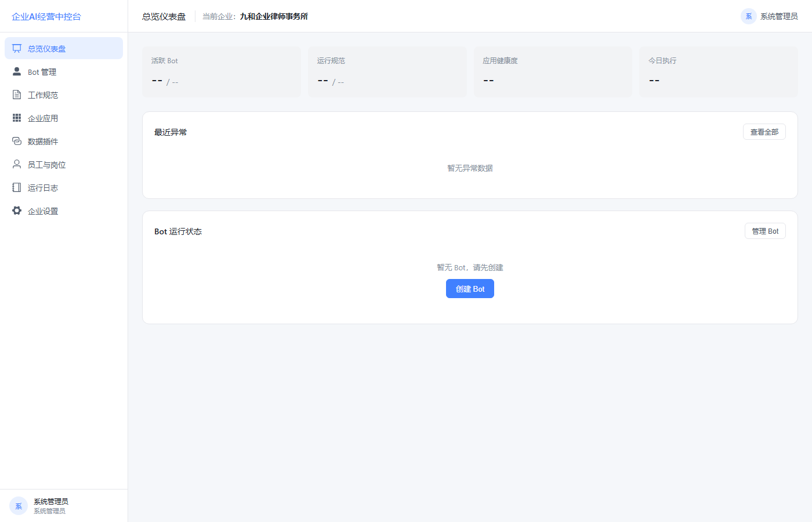Click the Bot 管理 person icon
This screenshot has width=812, height=522.
(x=17, y=71)
